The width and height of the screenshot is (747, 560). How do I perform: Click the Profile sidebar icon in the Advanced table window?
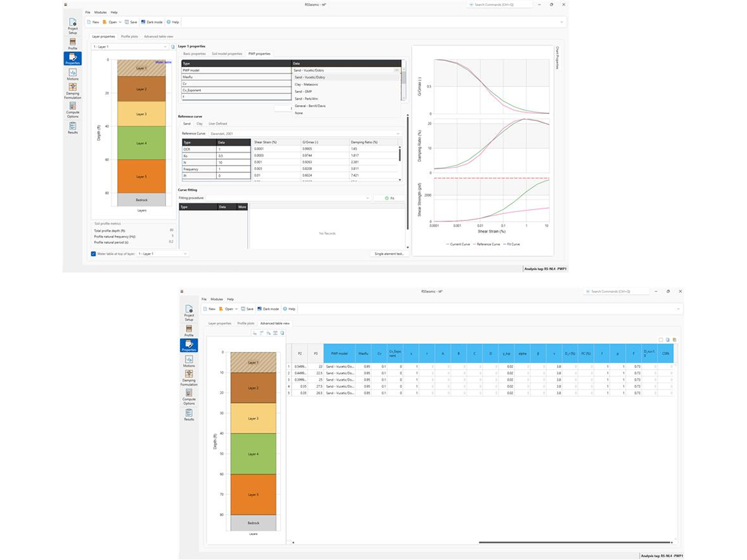coord(189,330)
